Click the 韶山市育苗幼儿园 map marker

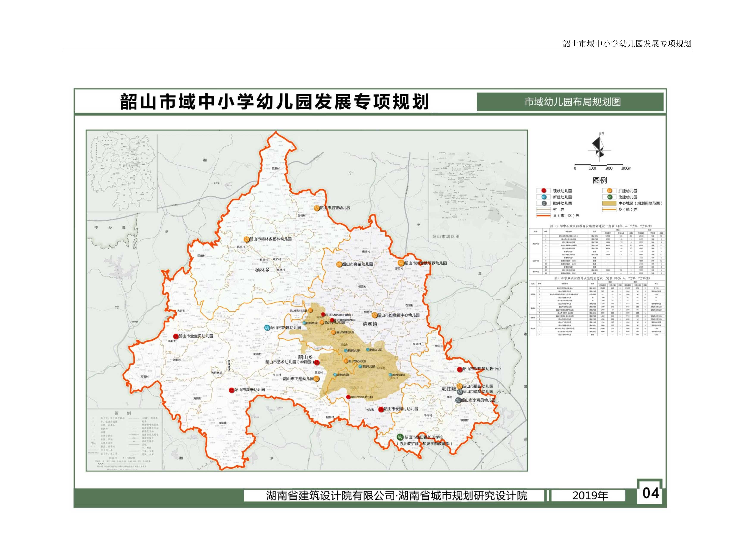click(x=339, y=264)
